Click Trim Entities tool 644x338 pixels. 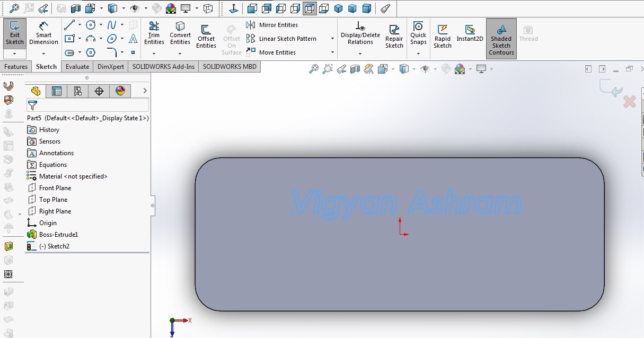154,33
